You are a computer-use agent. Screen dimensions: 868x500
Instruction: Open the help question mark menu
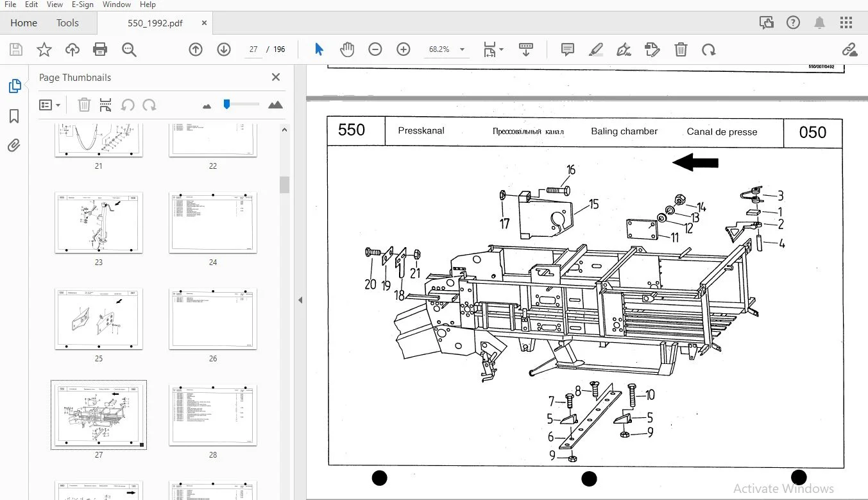[793, 23]
